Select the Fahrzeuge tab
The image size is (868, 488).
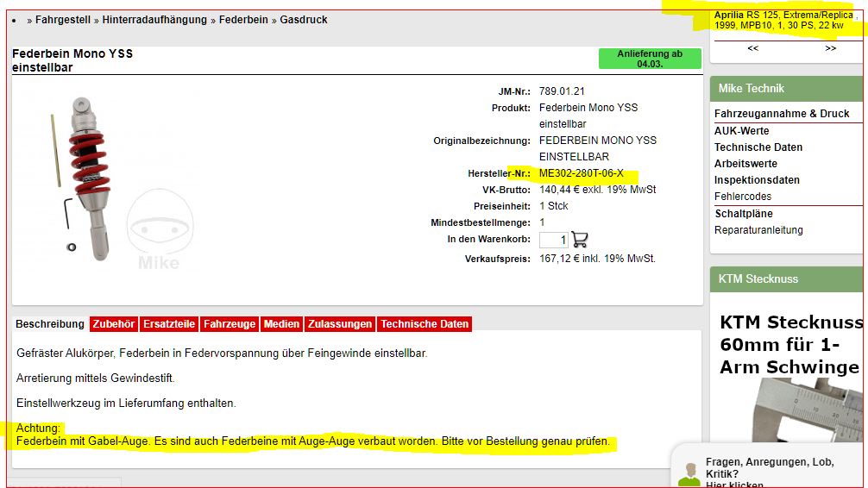click(229, 324)
